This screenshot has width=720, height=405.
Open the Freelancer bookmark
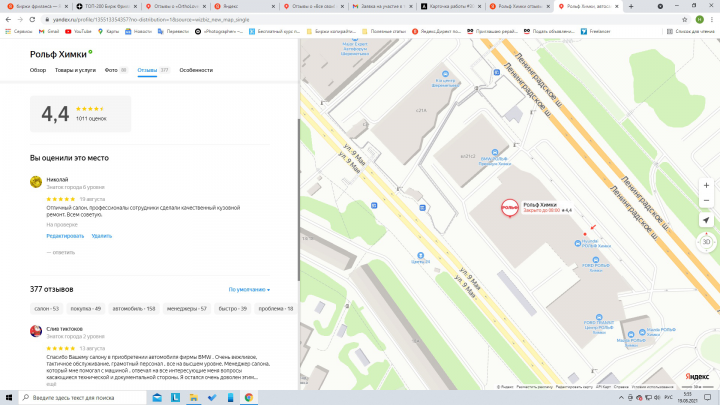[596, 32]
